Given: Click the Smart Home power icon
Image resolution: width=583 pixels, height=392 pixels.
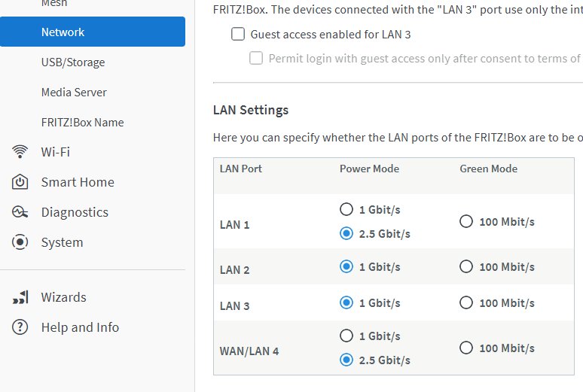Looking at the screenshot, I should point(20,182).
